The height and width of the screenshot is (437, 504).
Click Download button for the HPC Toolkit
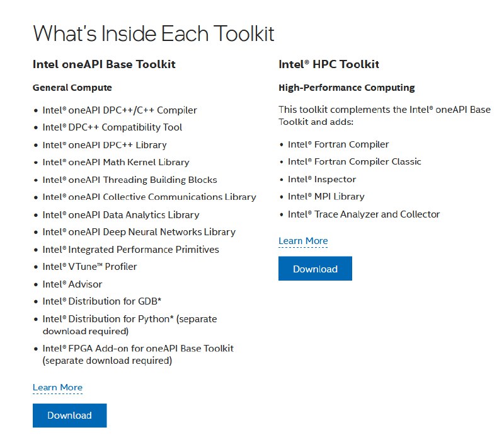315,269
